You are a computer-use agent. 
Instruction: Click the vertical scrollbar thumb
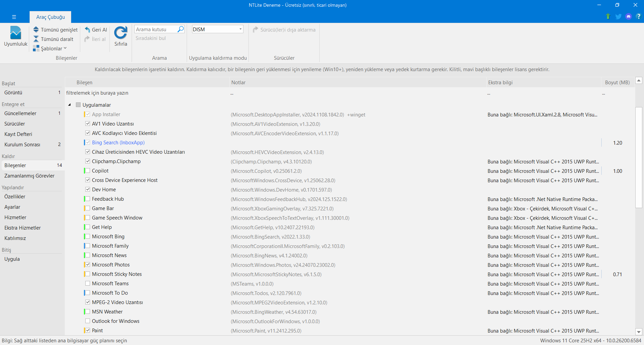pos(639,158)
